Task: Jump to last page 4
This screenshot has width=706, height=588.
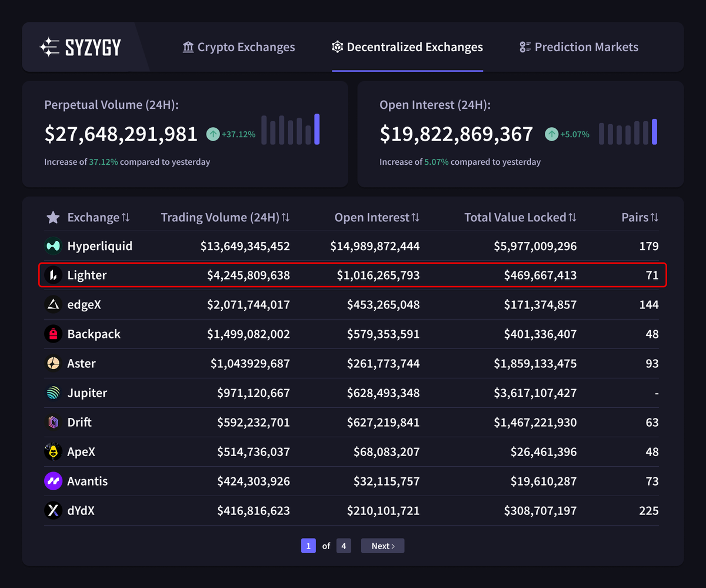Action: point(344,546)
